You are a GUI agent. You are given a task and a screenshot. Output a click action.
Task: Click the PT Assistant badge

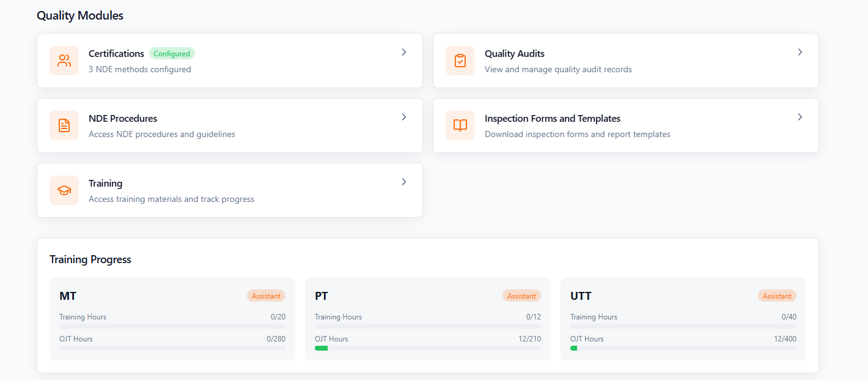(521, 296)
